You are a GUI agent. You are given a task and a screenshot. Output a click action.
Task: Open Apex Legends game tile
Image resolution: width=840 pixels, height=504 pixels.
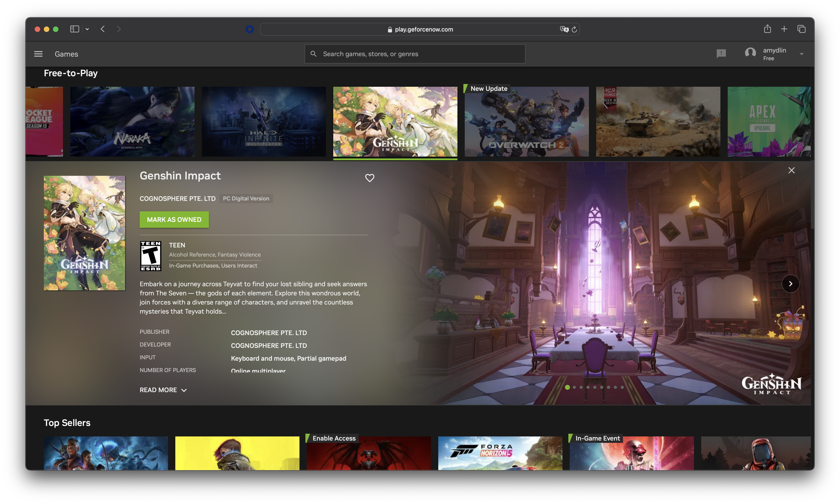(769, 122)
